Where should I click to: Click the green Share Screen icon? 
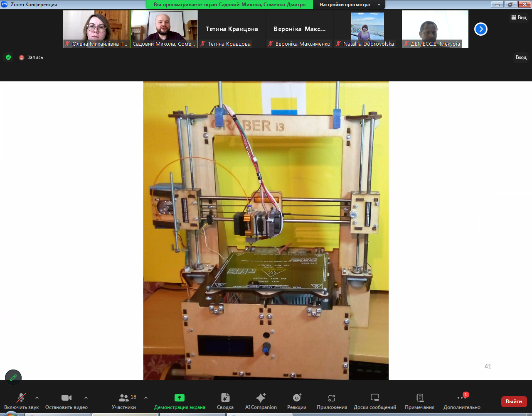pos(180,398)
